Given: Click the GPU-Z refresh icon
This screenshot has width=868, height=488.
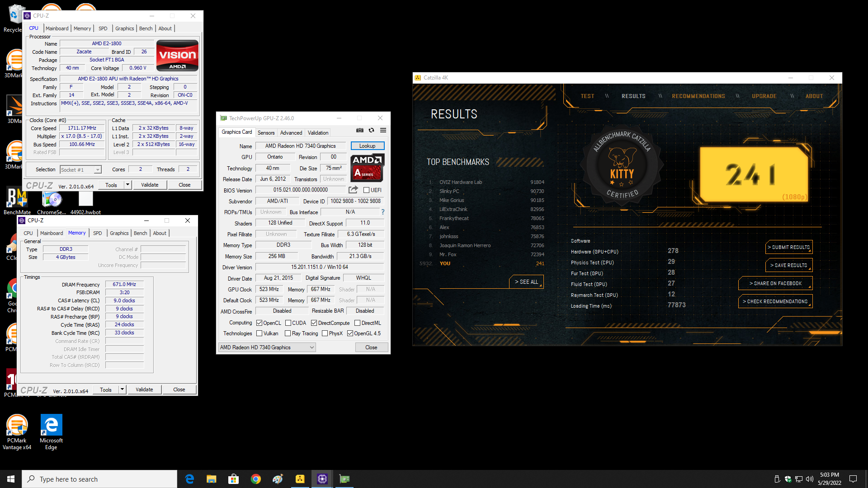Looking at the screenshot, I should point(371,130).
